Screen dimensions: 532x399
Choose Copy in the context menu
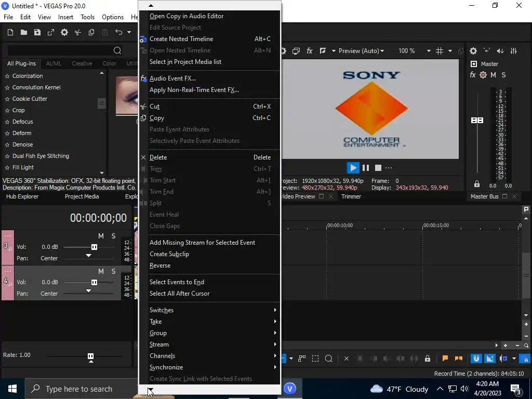(209, 118)
